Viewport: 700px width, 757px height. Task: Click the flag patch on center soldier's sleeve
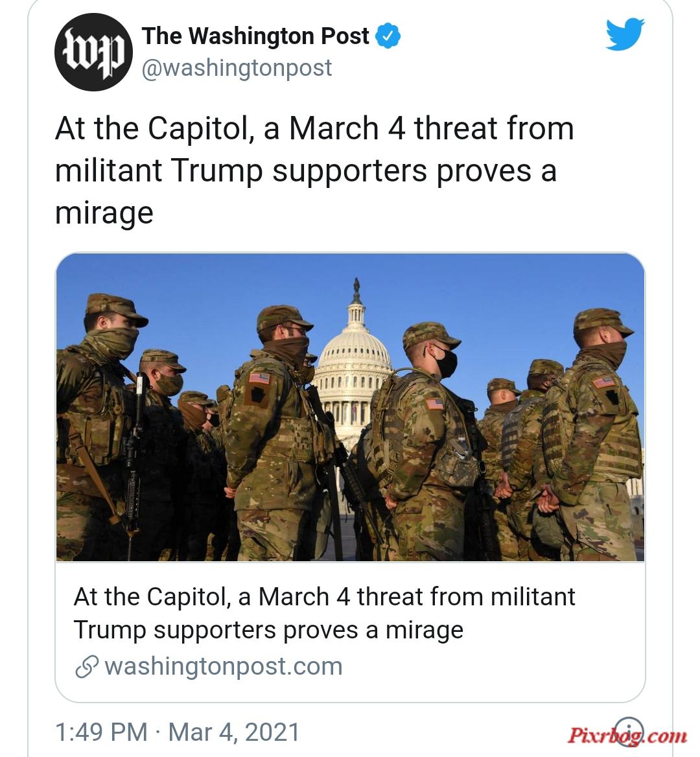259,377
